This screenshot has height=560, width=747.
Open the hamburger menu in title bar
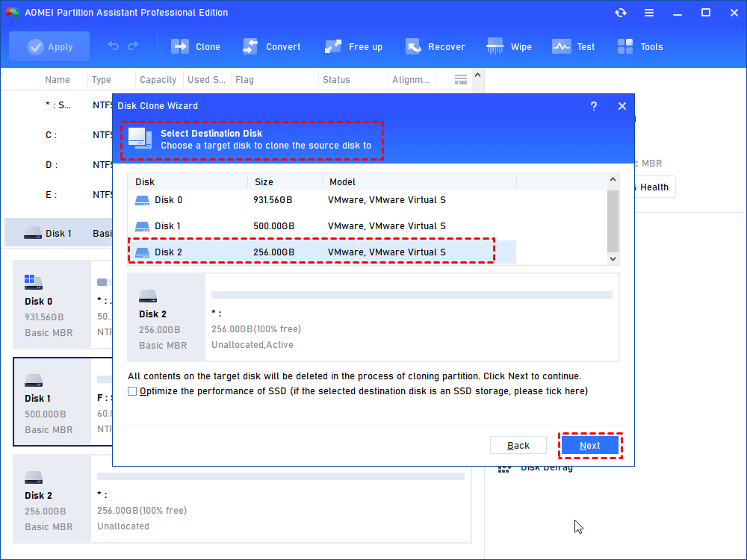[x=649, y=13]
